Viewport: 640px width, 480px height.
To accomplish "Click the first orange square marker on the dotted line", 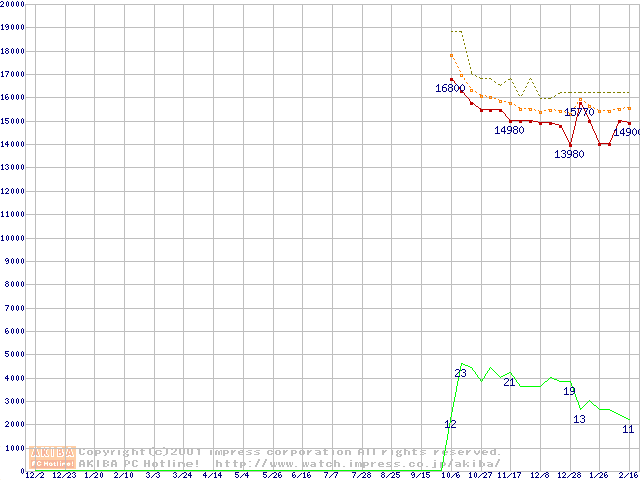I will [452, 55].
